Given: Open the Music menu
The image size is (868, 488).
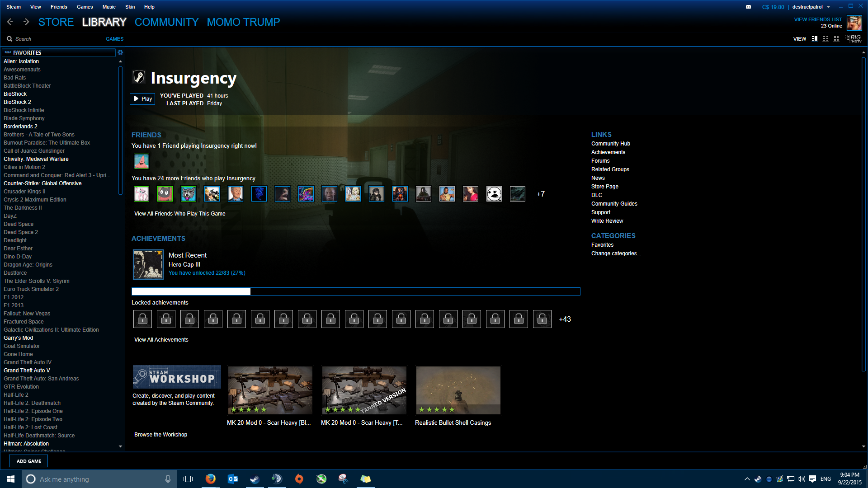Looking at the screenshot, I should click(x=109, y=7).
